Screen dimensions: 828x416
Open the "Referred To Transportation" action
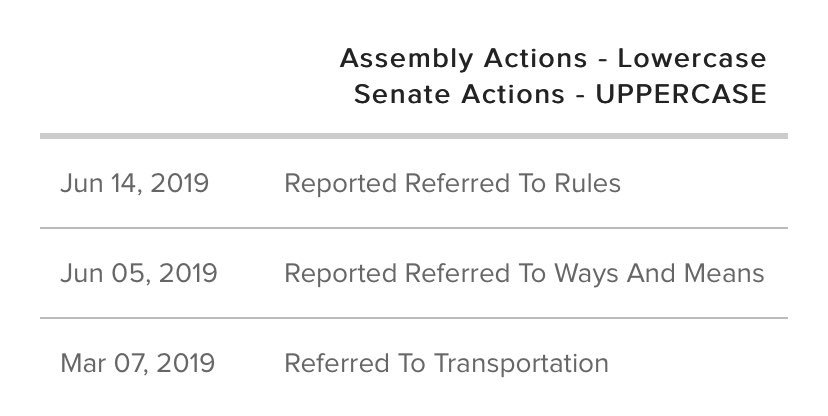446,362
